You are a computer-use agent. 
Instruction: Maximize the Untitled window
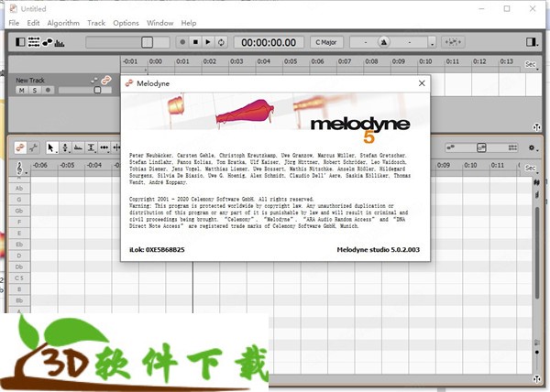click(507, 8)
